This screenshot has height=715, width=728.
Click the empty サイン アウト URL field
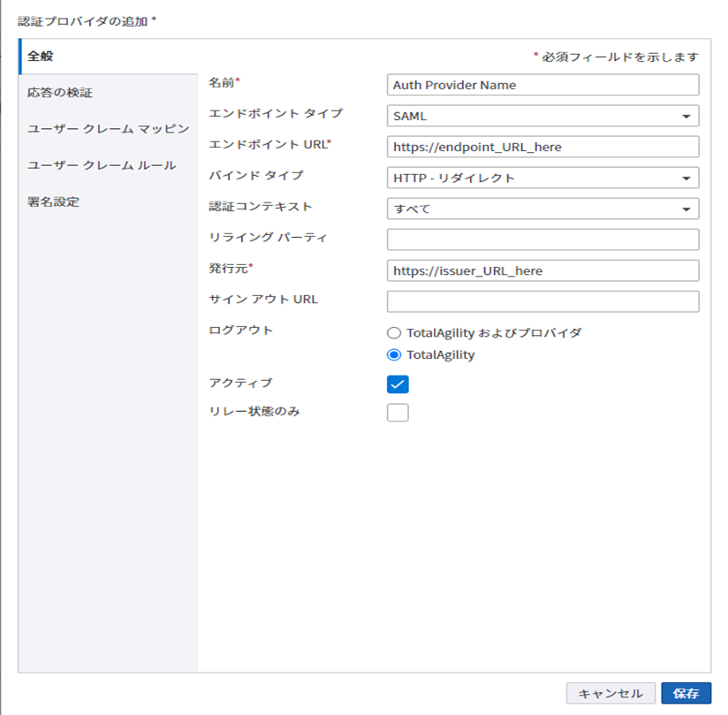click(542, 300)
